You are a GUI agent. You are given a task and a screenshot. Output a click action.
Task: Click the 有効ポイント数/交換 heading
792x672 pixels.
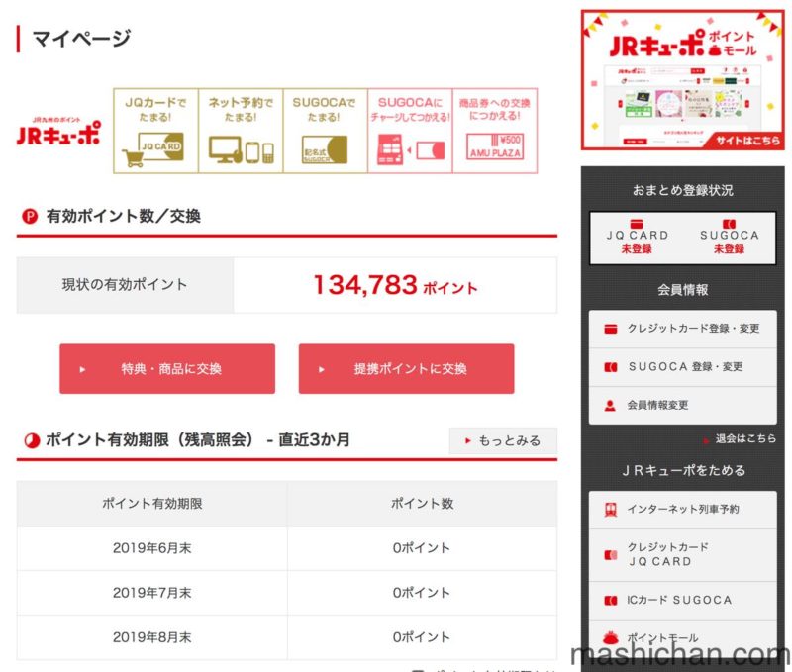[123, 217]
